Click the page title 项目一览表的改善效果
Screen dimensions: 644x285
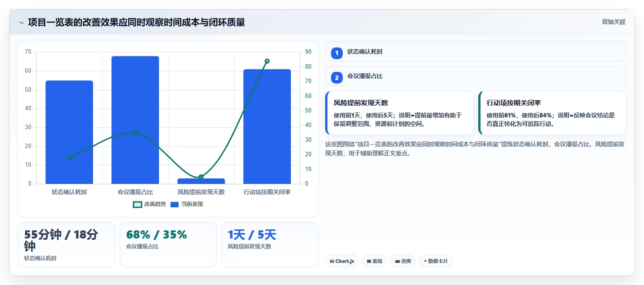(x=136, y=22)
